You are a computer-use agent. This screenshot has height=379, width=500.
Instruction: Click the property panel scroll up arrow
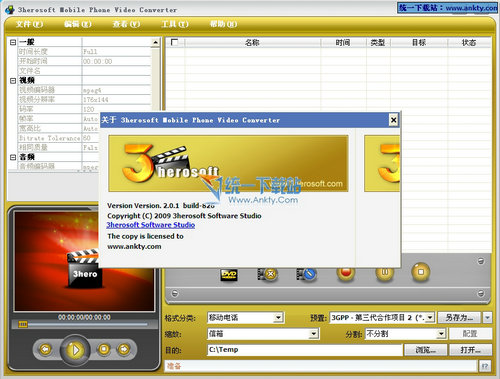(155, 43)
